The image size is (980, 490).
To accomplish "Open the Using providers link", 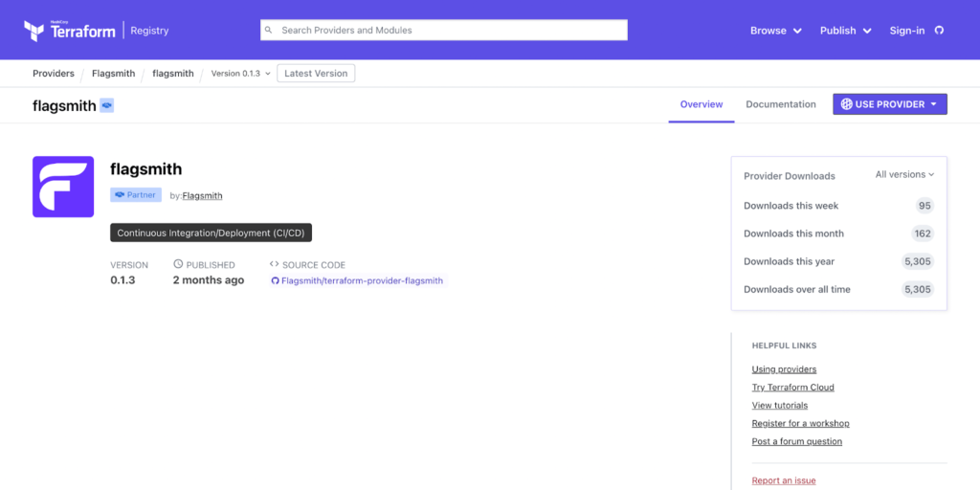I will coord(784,369).
